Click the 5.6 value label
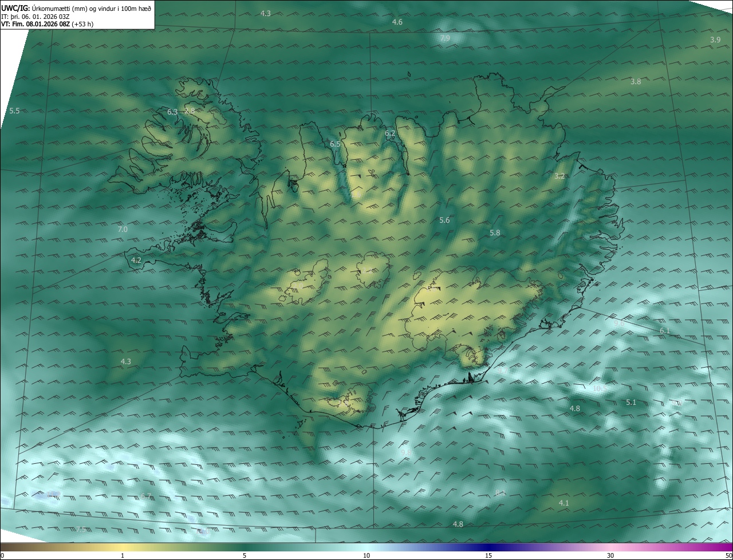 click(444, 220)
